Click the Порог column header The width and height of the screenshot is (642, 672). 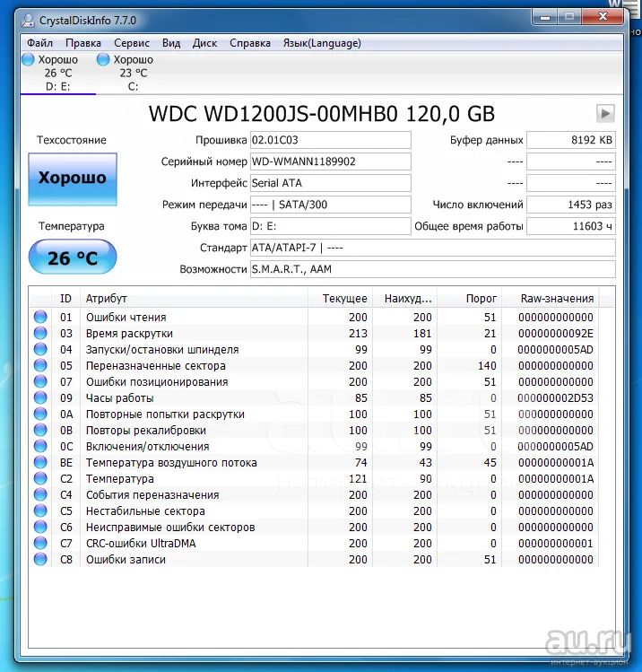(470, 298)
